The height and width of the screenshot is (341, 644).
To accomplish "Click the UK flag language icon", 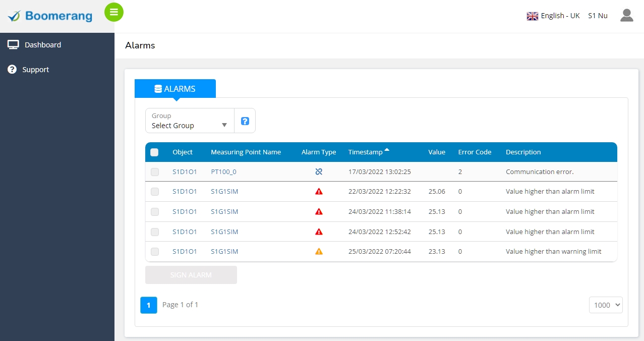I will pyautogui.click(x=532, y=16).
